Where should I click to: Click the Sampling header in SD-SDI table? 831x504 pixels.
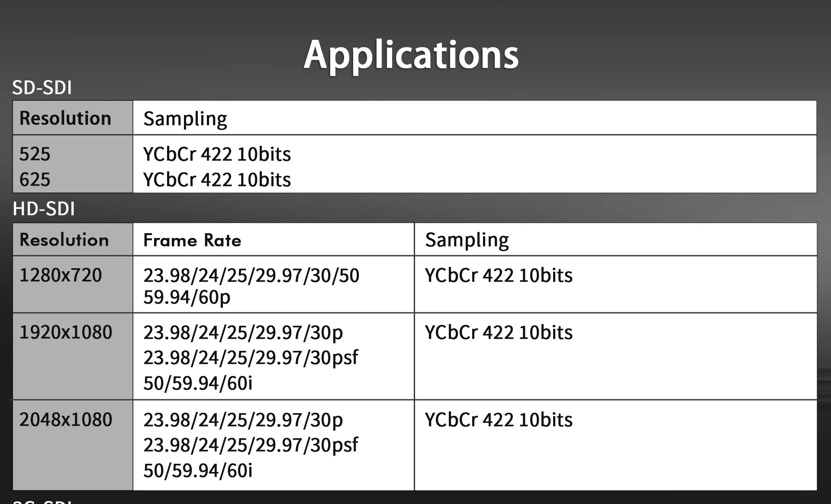[185, 119]
